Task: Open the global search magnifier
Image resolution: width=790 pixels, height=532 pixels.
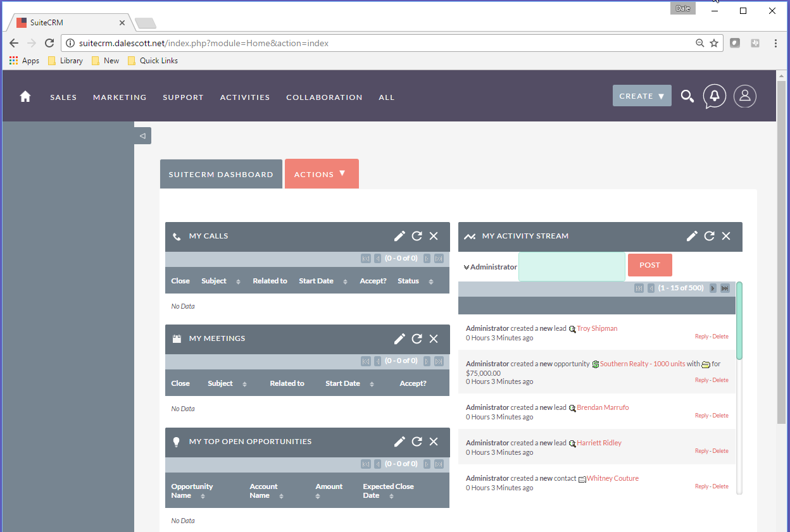Action: tap(687, 96)
